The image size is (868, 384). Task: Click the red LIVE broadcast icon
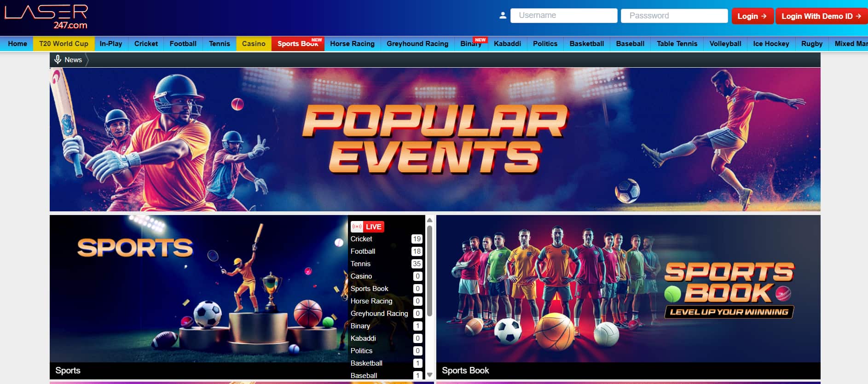click(357, 227)
